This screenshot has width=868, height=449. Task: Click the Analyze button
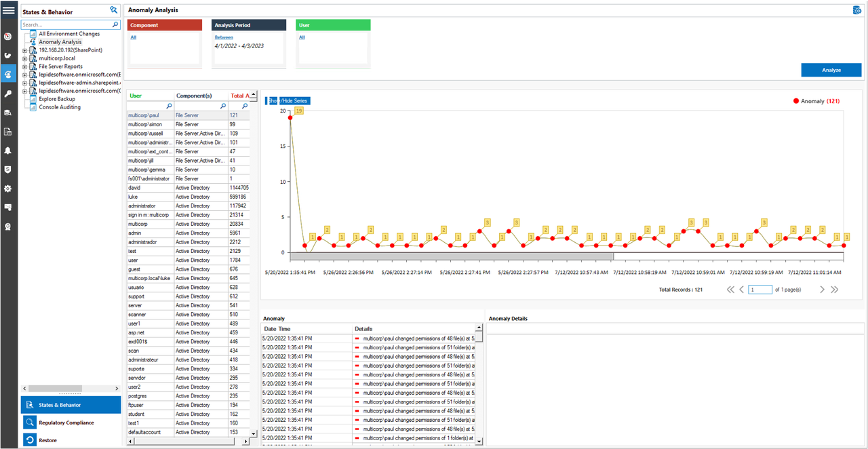point(831,70)
